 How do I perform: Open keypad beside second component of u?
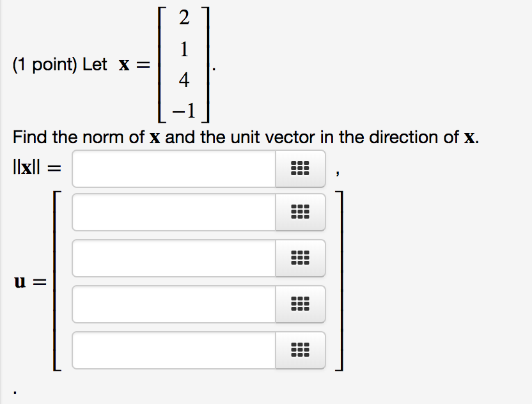click(x=301, y=258)
